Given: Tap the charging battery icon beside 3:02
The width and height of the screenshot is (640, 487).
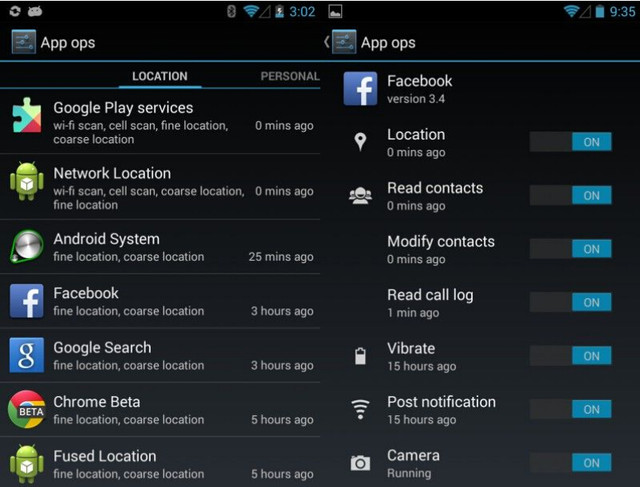Looking at the screenshot, I should coord(279,11).
